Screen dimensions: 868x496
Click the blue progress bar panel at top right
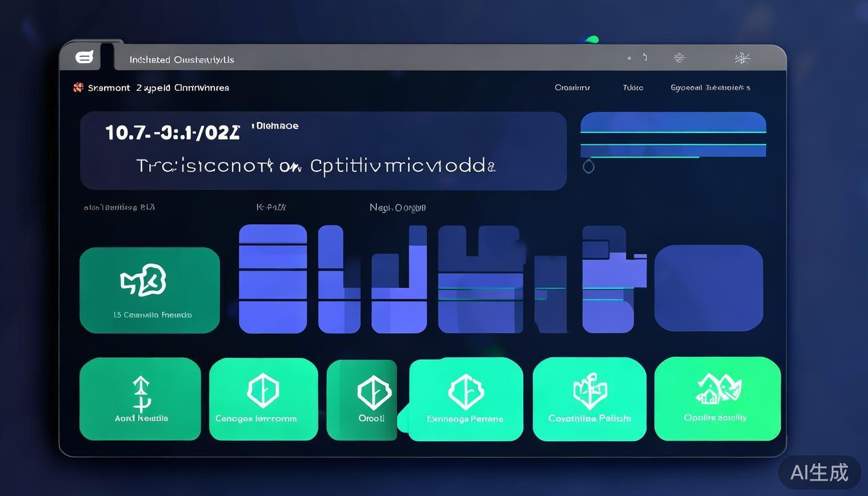tap(673, 134)
